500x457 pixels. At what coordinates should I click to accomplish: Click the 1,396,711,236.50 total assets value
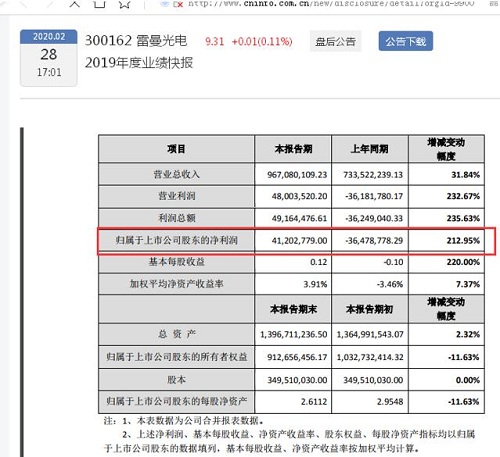click(293, 334)
